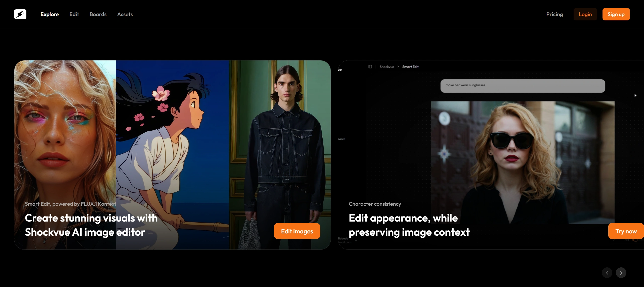
Task: Click the Login button
Action: (x=585, y=14)
